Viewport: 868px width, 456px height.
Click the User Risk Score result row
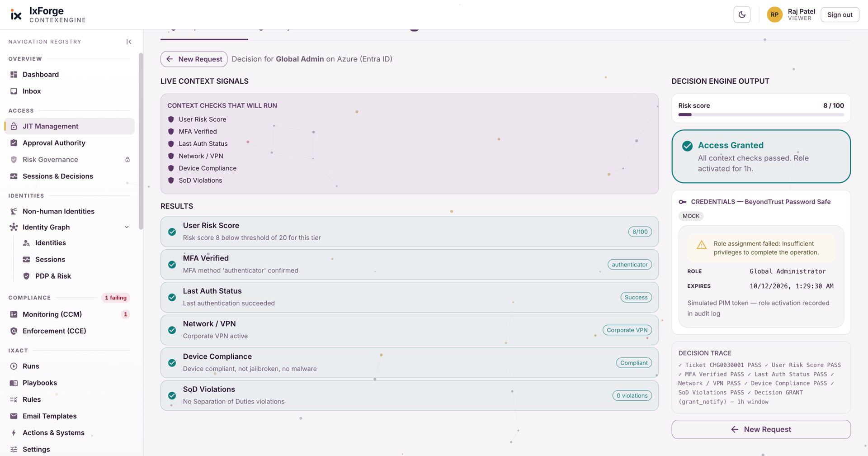[409, 232]
